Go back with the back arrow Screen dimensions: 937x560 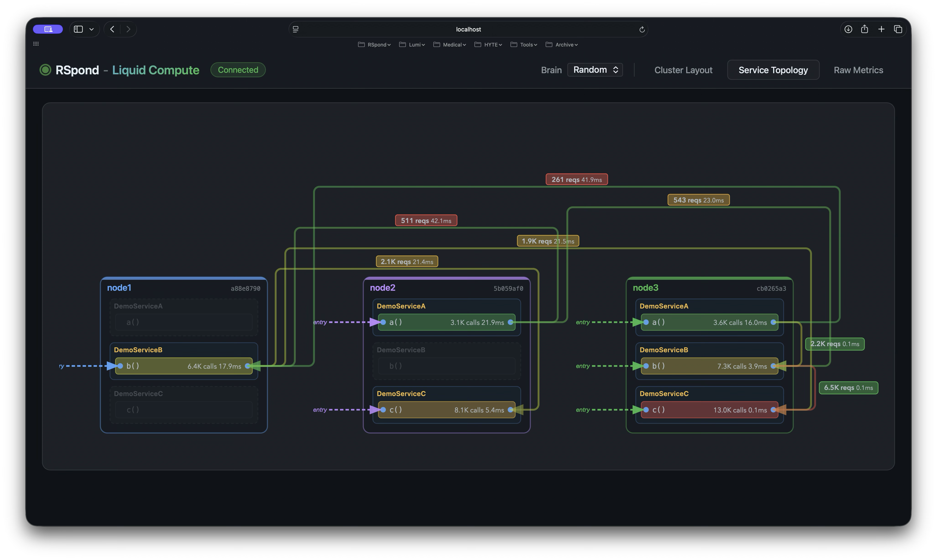point(112,29)
